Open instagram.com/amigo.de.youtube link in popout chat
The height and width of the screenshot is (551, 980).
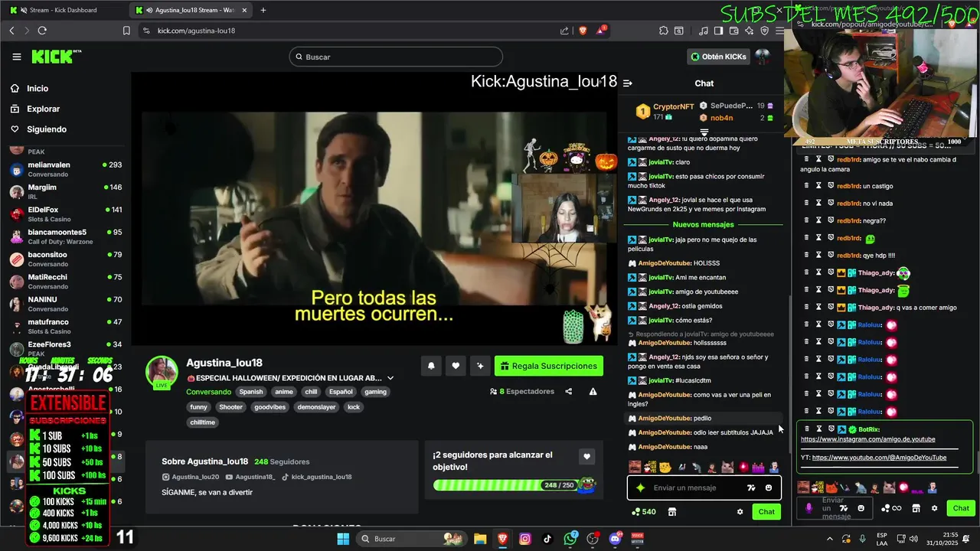tap(867, 439)
